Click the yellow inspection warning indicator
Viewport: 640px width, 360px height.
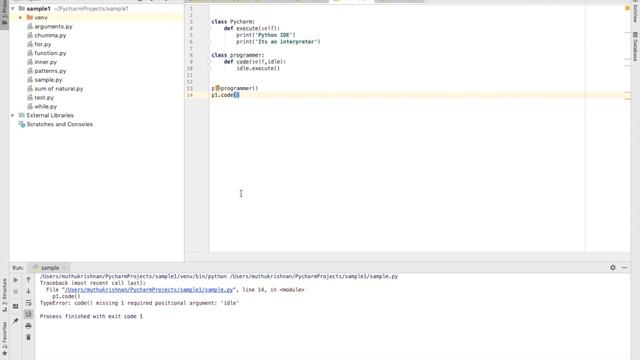(x=628, y=8)
